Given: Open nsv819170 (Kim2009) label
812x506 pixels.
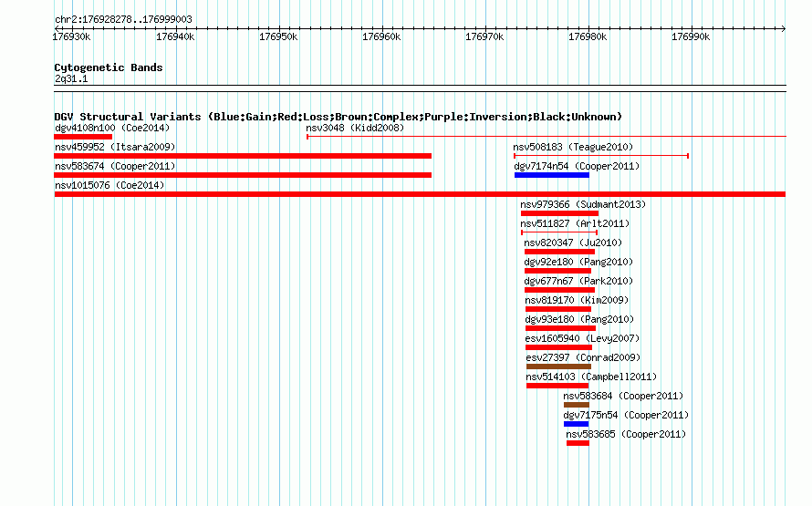Looking at the screenshot, I should [577, 300].
